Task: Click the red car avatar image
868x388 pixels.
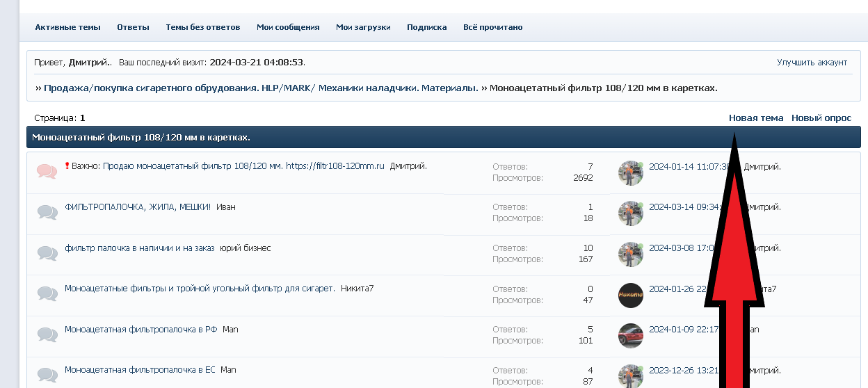Action: click(x=630, y=336)
